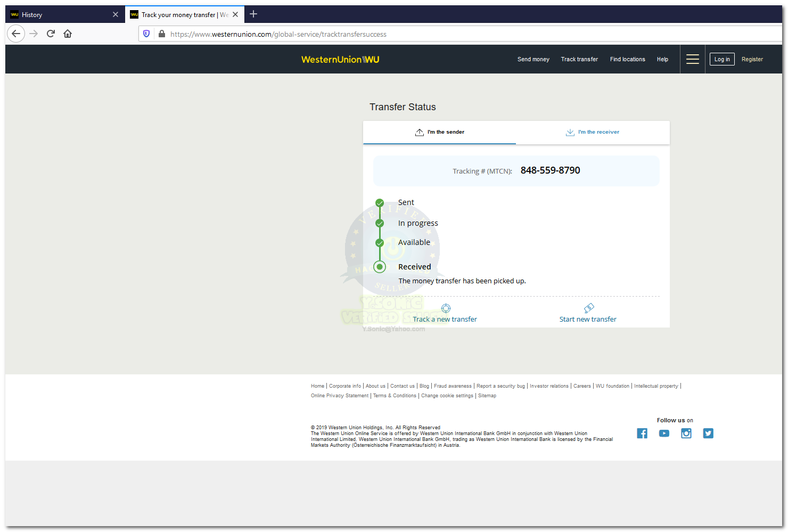Click the Sent status green checkmark
Viewport: 788px width, 532px height.
click(380, 203)
